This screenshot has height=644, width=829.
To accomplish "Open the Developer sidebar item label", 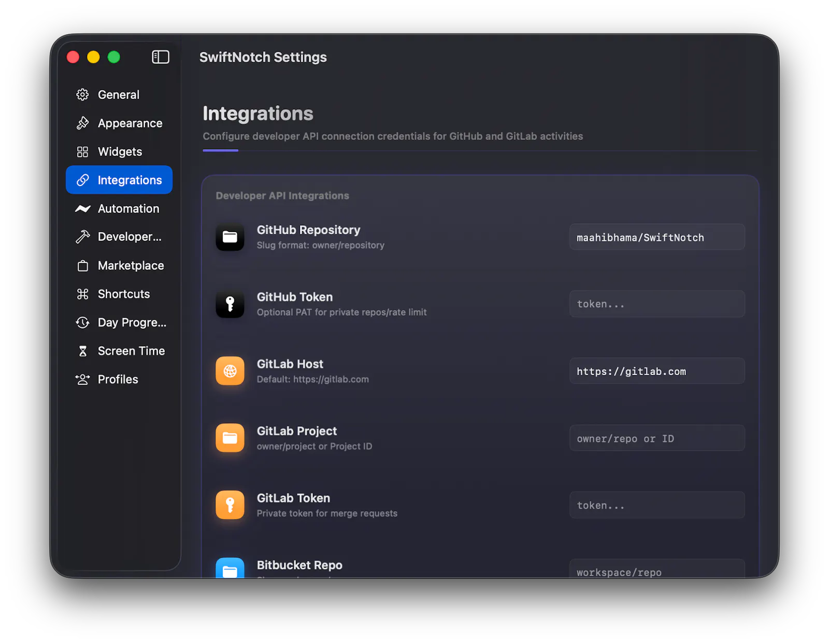I will click(x=130, y=237).
